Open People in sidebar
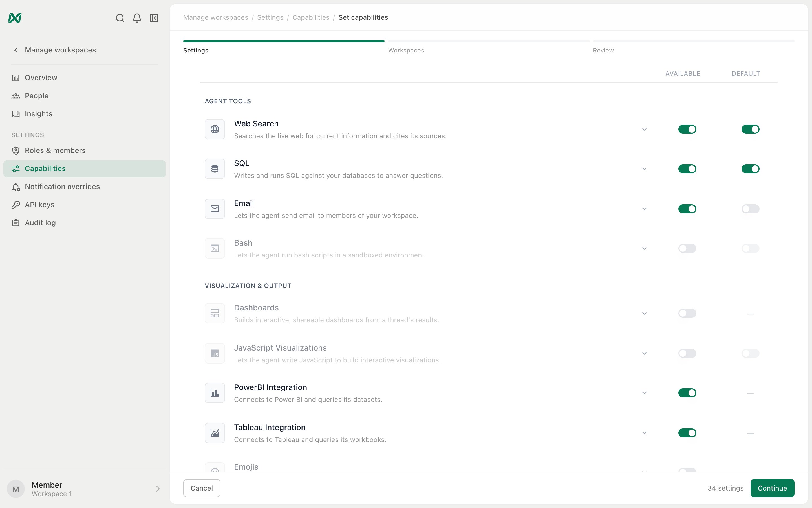Screen dimensions: 812x508 coord(85,96)
